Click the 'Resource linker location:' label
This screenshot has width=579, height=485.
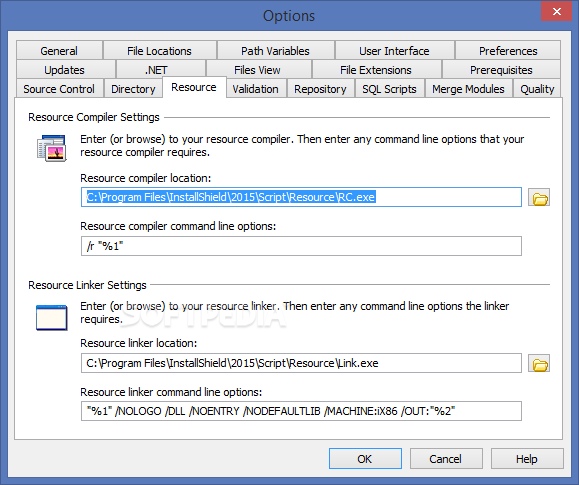pos(138,343)
